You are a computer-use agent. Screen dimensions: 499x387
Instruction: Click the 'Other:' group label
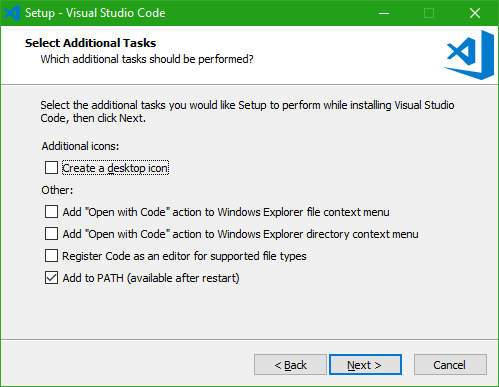point(57,190)
